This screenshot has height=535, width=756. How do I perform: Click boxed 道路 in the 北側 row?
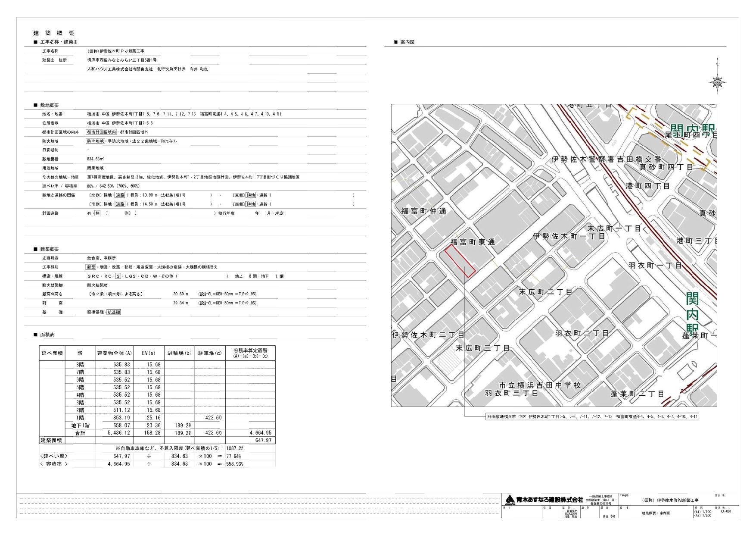(x=120, y=195)
